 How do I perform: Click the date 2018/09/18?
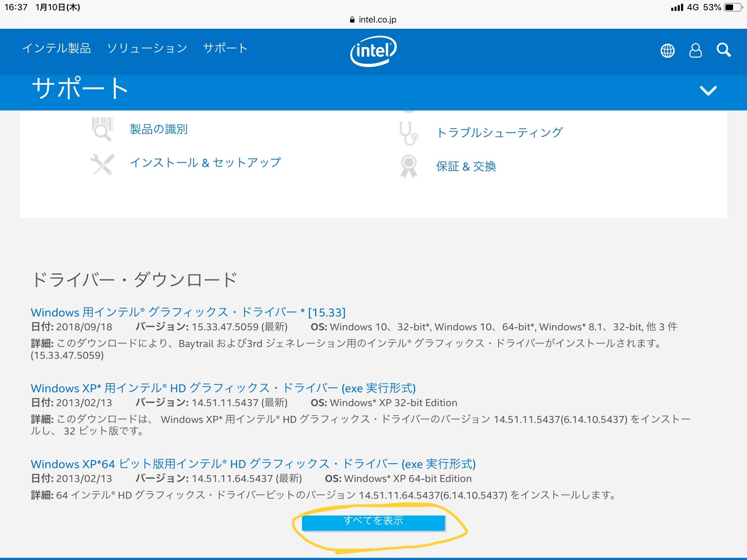coord(84,327)
